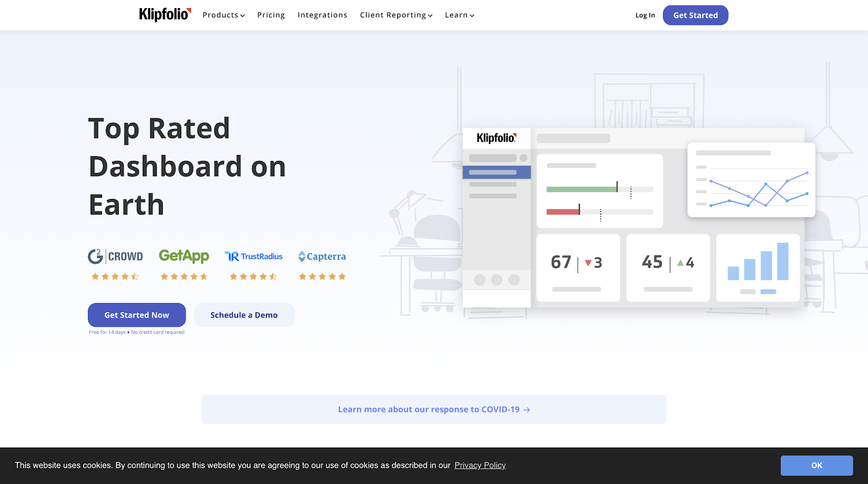Screen dimensions: 868x484
Task: Click the highlighted blue sidebar item in illustration
Action: tap(496, 172)
